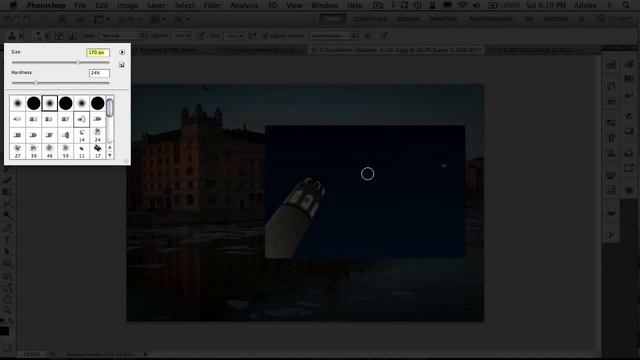Toggle the brush preset picker in options bar
The height and width of the screenshot is (360, 640).
coord(41,36)
